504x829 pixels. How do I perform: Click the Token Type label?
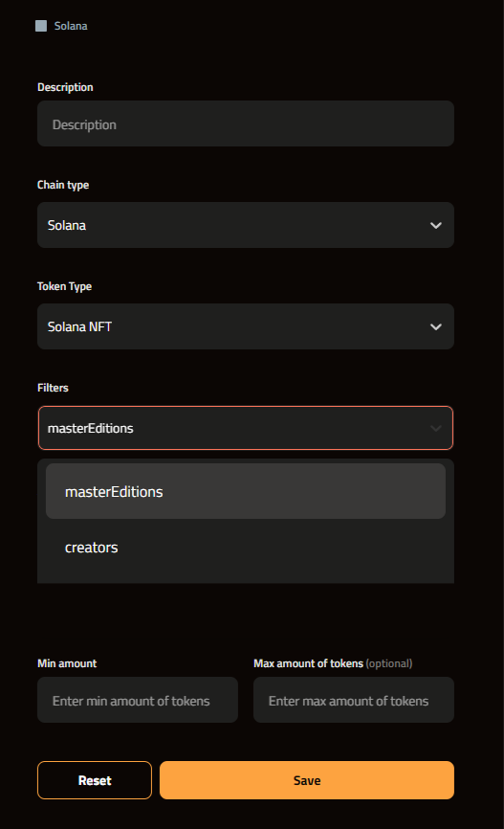64,286
